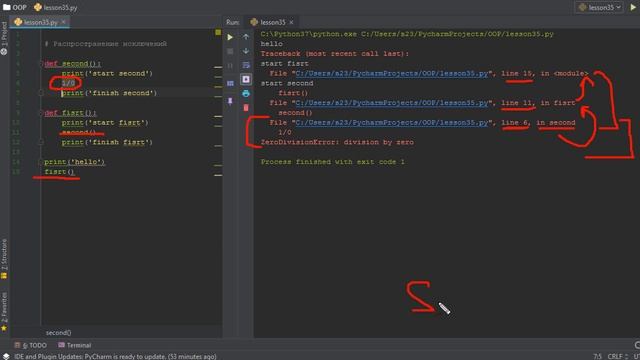Open the traceback file link for line 11
The height and width of the screenshot is (360, 640).
(391, 103)
